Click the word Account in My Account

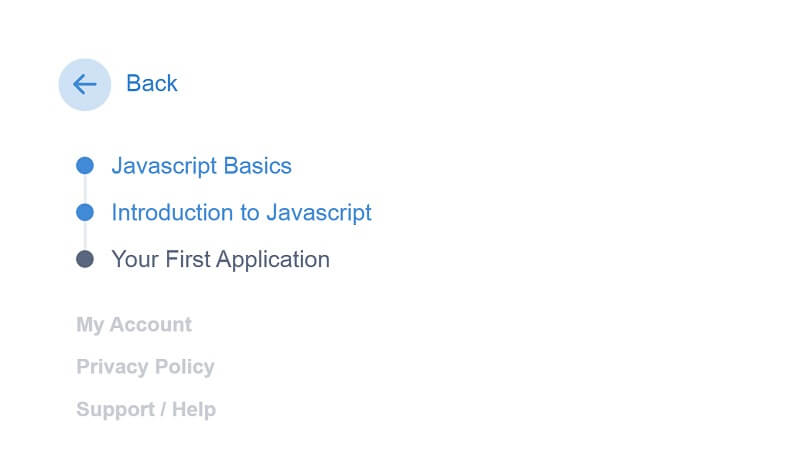point(151,325)
